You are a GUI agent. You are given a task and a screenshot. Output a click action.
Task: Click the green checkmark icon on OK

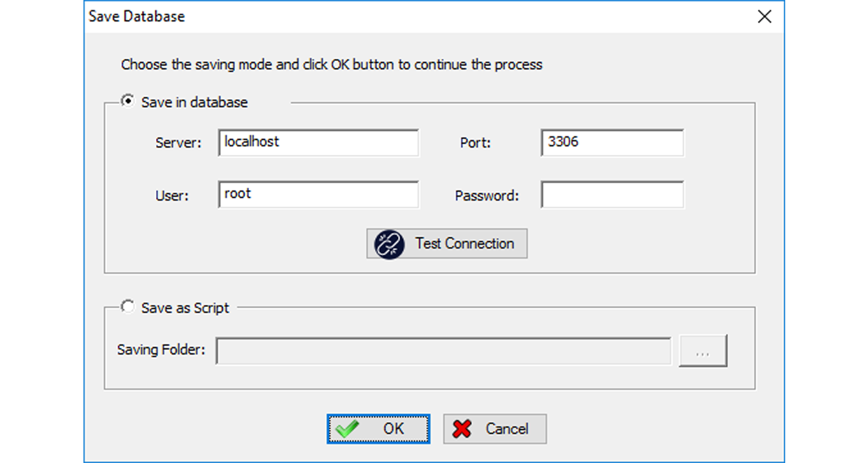point(347,429)
